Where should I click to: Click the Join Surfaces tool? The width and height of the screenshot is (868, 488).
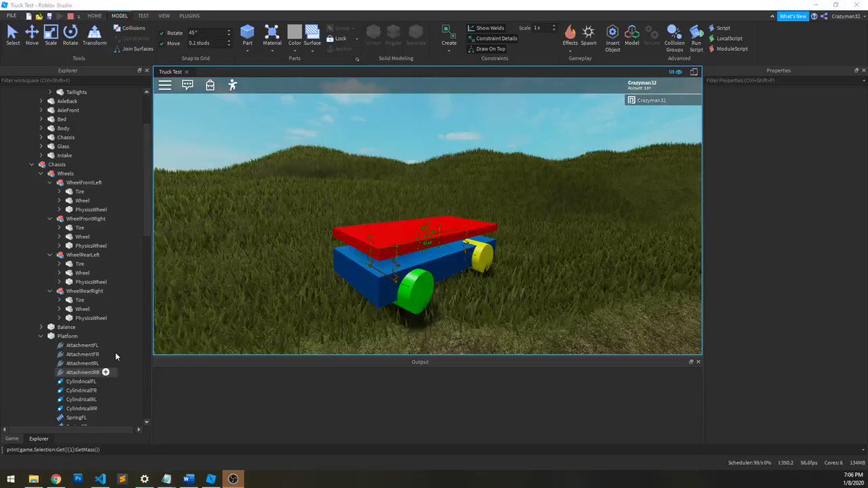click(133, 48)
